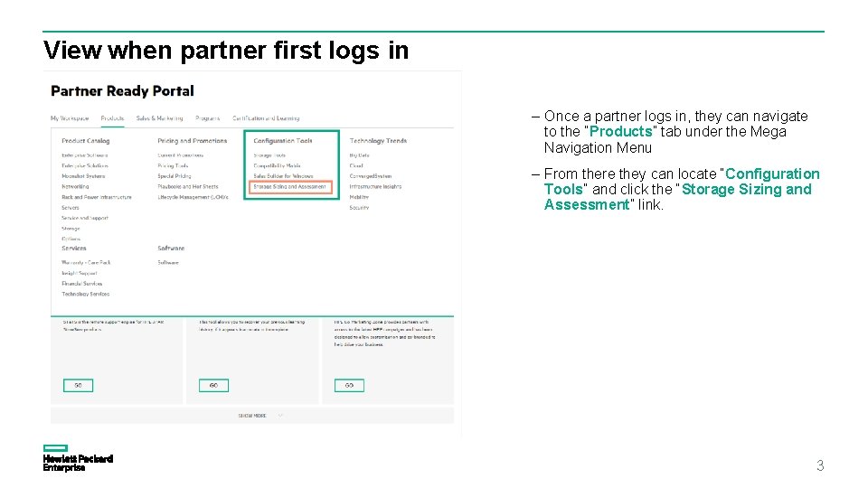Open the My Workspace tab

coord(70,118)
